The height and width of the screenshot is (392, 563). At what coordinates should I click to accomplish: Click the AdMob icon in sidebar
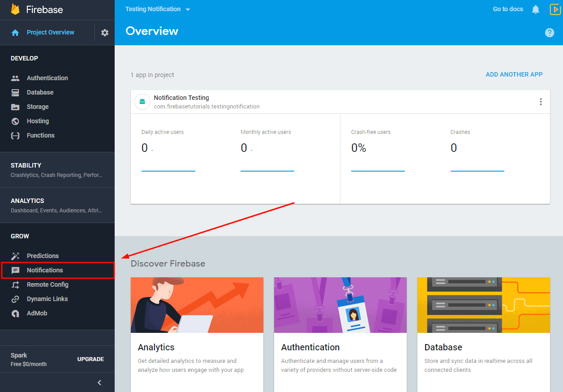click(15, 313)
